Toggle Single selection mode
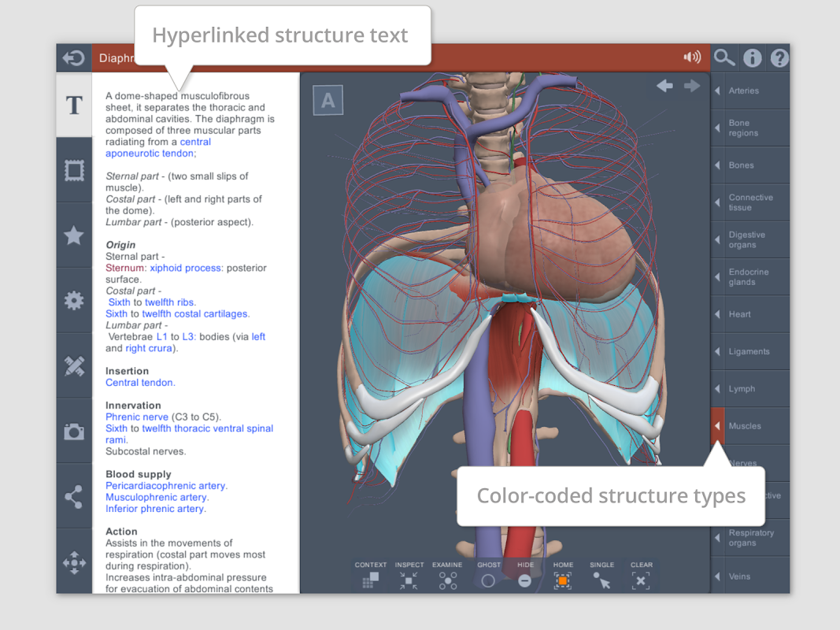Image resolution: width=840 pixels, height=630 pixels. pos(601,580)
